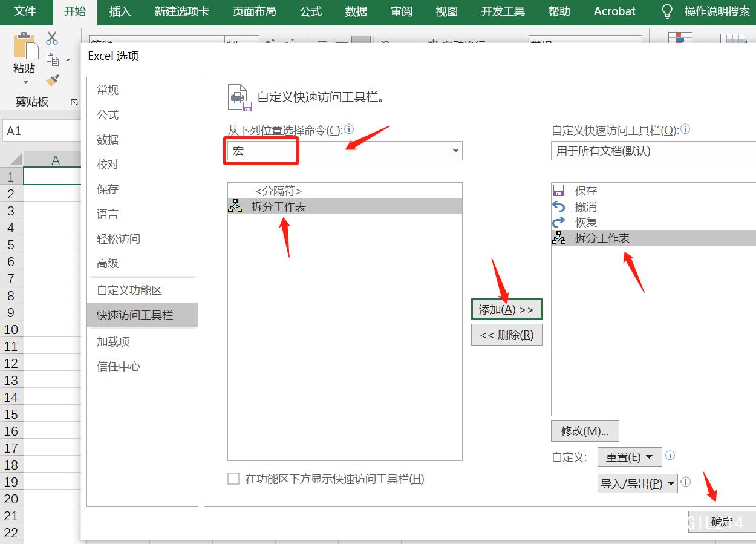The width and height of the screenshot is (756, 544).
Task: Click the info icon next to 重置(E)
Action: (670, 456)
